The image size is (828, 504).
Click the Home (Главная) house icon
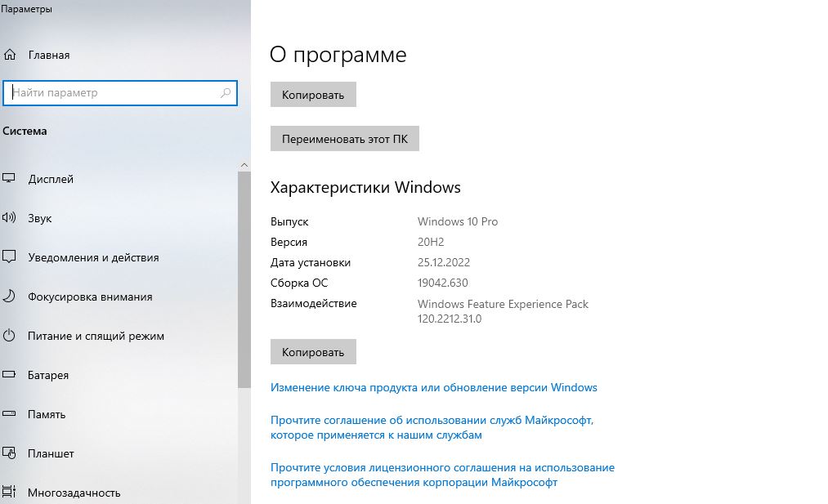tap(10, 55)
